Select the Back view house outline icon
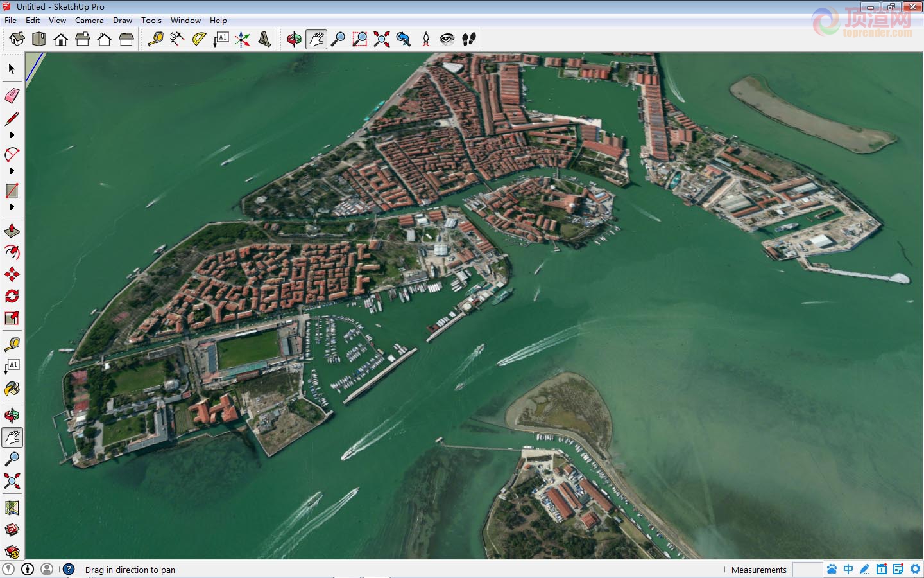 [x=105, y=39]
